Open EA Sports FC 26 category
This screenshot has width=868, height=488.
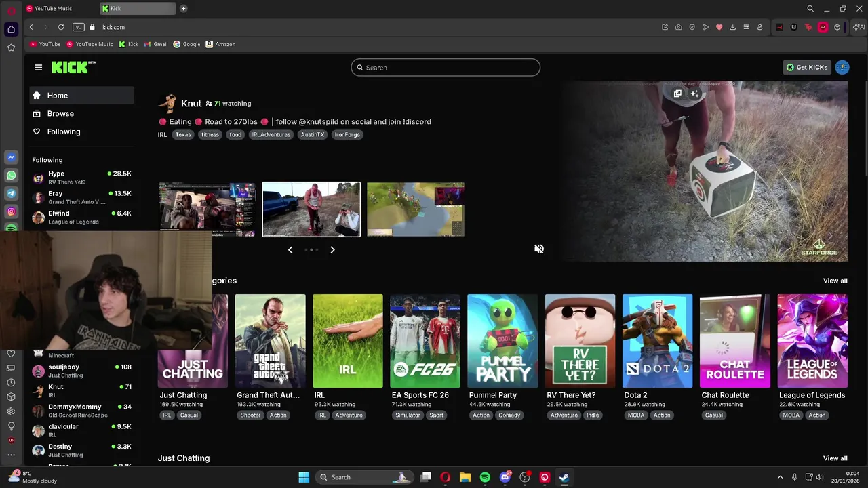pyautogui.click(x=425, y=341)
